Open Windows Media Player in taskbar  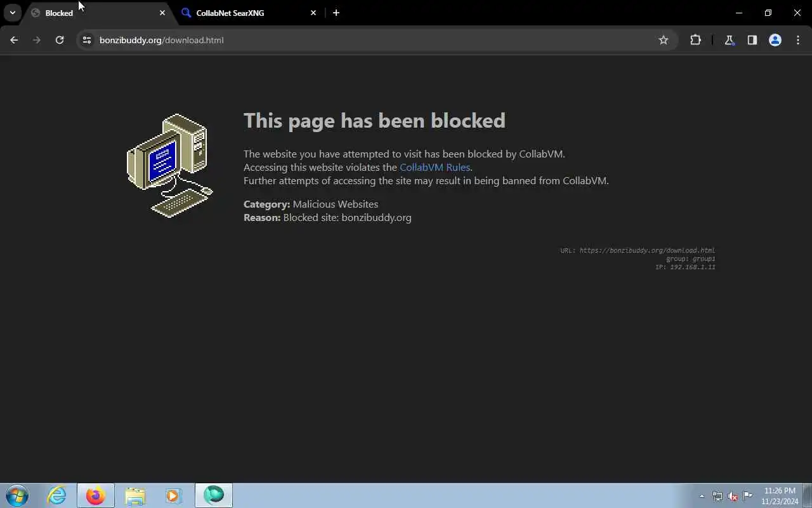174,495
